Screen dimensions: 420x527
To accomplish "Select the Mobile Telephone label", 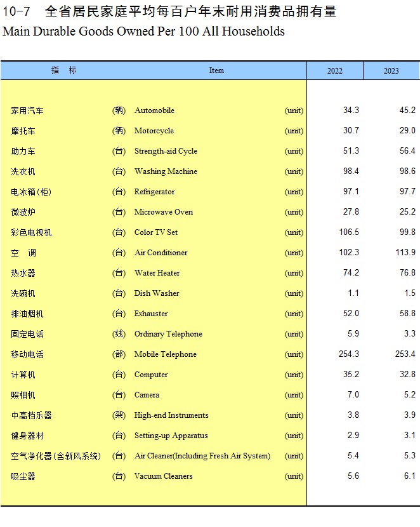I will click(x=166, y=354).
